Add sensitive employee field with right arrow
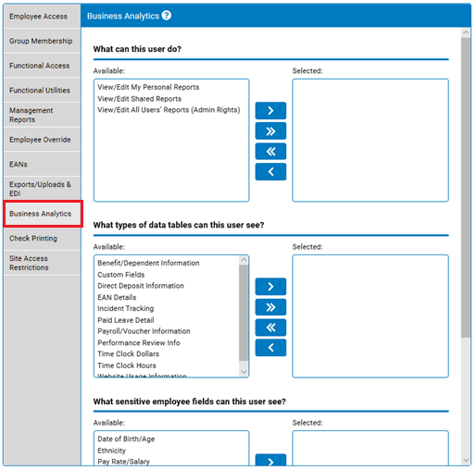This screenshot has height=470, width=476. [270, 461]
